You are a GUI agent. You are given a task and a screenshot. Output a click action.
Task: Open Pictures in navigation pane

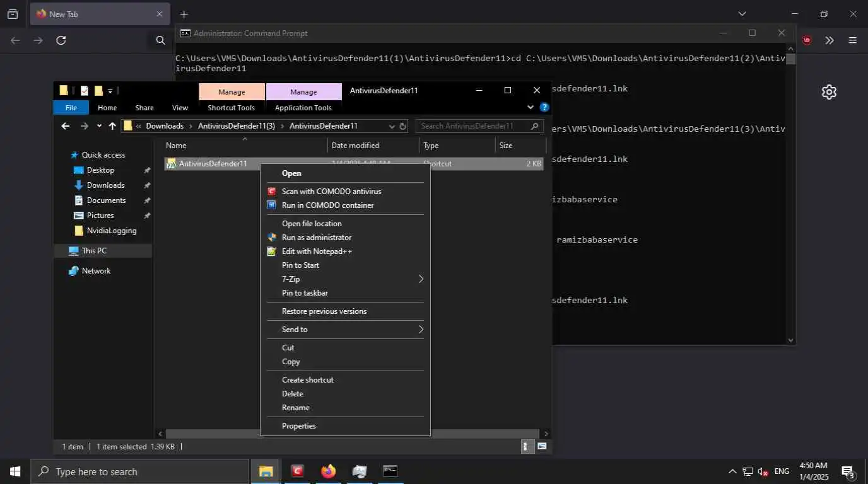[100, 216]
